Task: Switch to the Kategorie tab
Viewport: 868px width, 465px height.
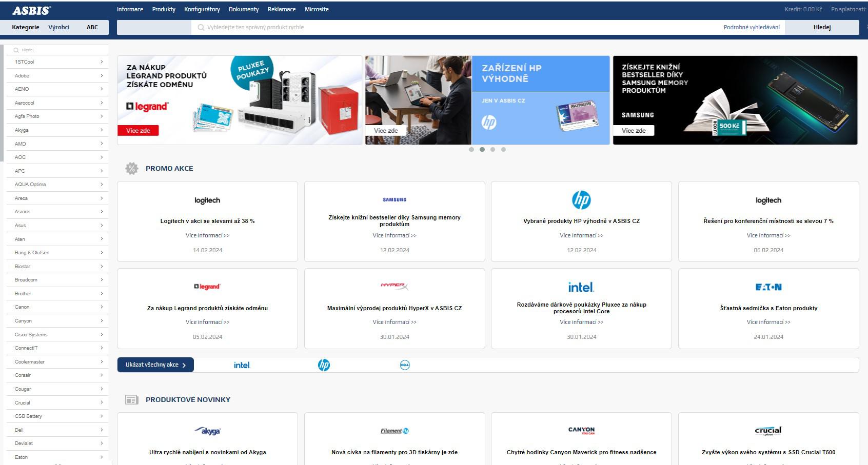Action: pos(26,27)
